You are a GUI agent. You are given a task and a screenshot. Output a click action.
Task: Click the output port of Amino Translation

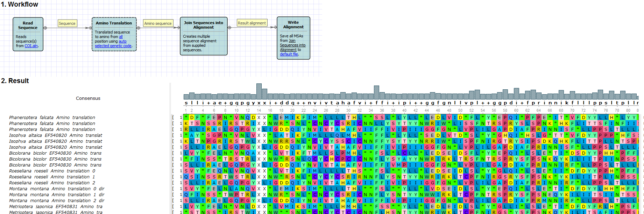point(139,28)
